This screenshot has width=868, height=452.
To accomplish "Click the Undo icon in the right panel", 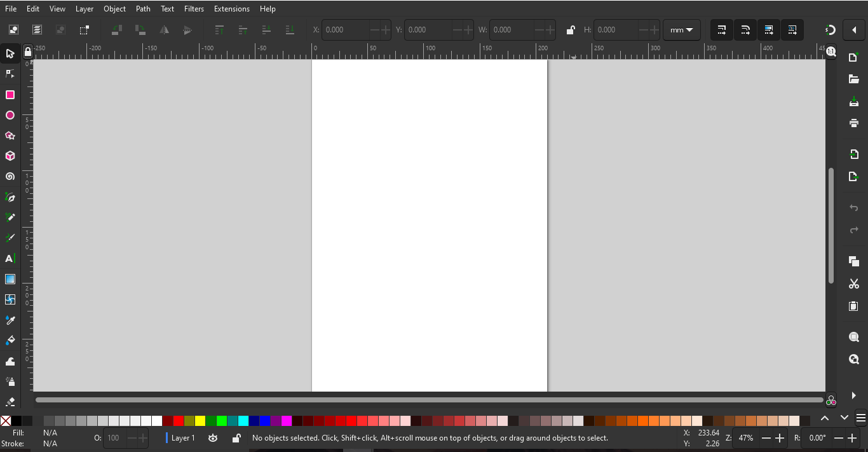I will [x=854, y=207].
